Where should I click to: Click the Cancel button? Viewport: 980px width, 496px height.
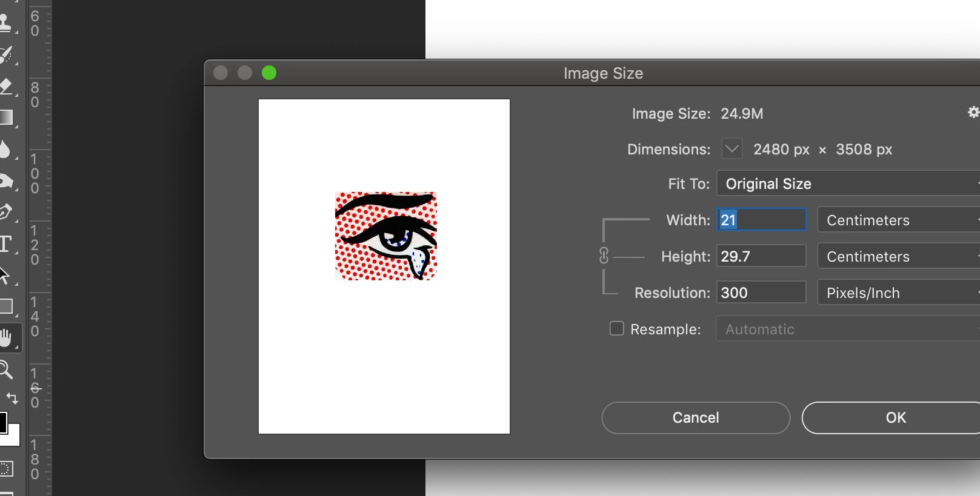(696, 418)
